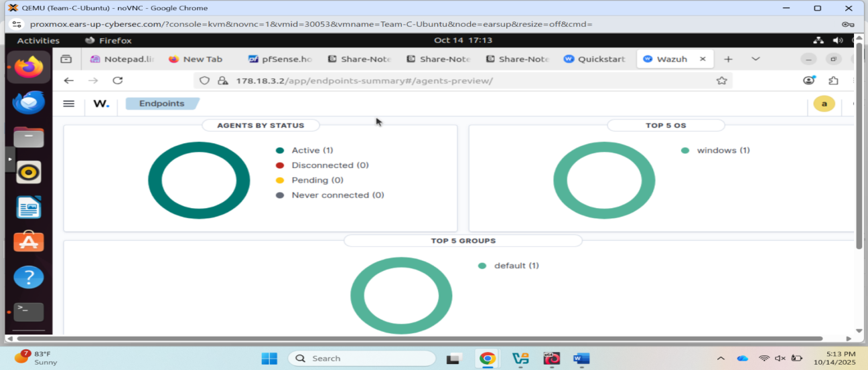This screenshot has width=868, height=370.
Task: Toggle the Pending (0) legend entry
Action: click(x=309, y=180)
